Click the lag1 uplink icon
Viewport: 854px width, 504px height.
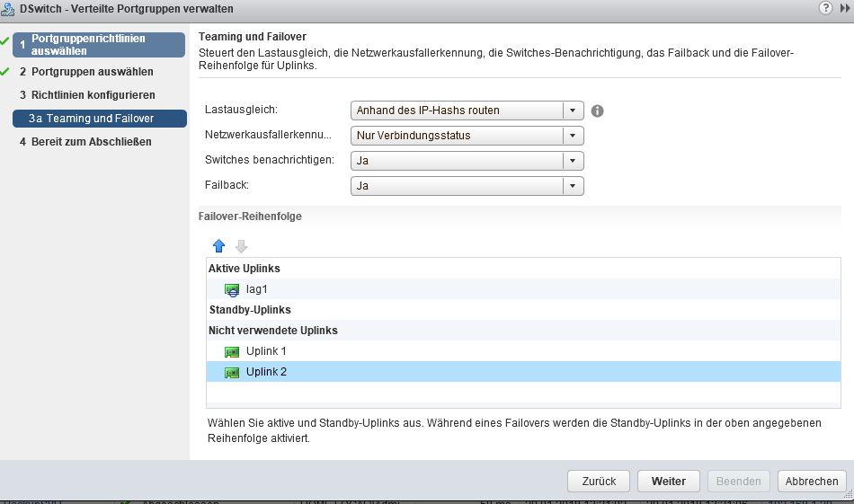tap(232, 289)
